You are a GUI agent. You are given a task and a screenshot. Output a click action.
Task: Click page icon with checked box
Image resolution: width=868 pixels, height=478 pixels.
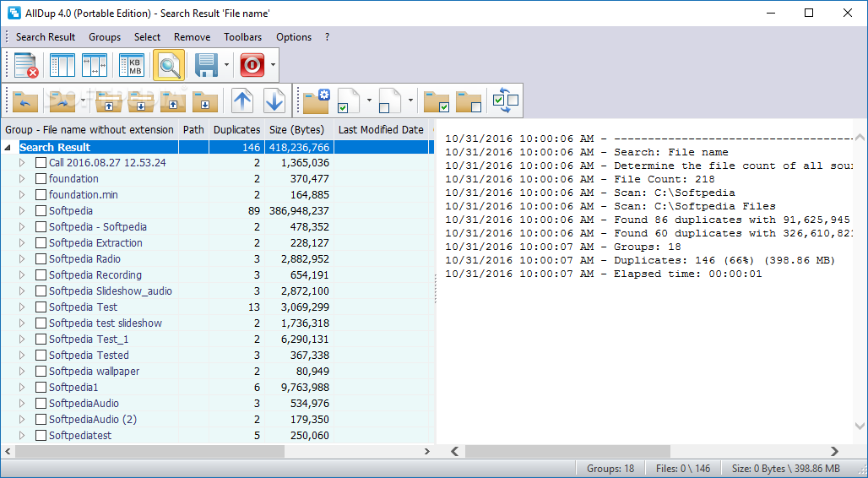[349, 100]
